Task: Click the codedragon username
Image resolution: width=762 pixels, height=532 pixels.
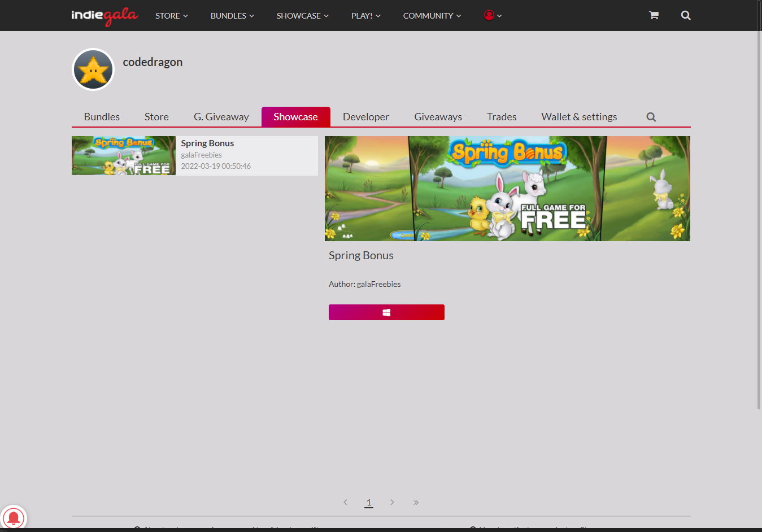Action: click(153, 62)
